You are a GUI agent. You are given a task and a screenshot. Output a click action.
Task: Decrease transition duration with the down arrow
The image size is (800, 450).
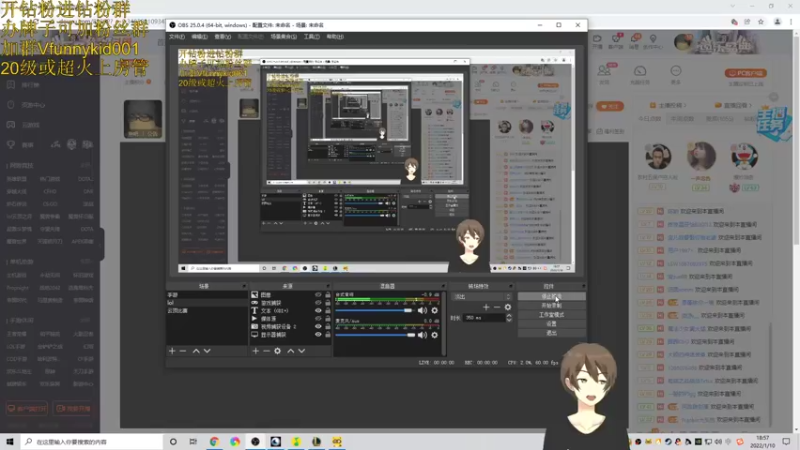(x=509, y=320)
